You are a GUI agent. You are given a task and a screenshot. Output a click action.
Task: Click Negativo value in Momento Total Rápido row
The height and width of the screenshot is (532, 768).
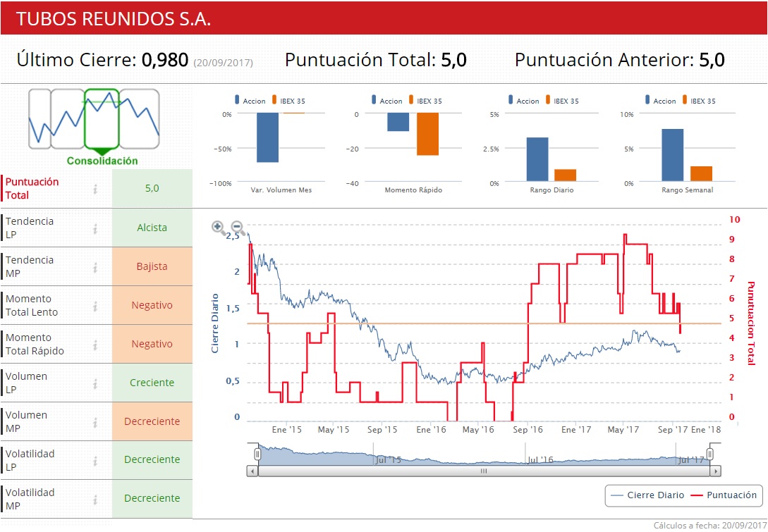point(152,344)
